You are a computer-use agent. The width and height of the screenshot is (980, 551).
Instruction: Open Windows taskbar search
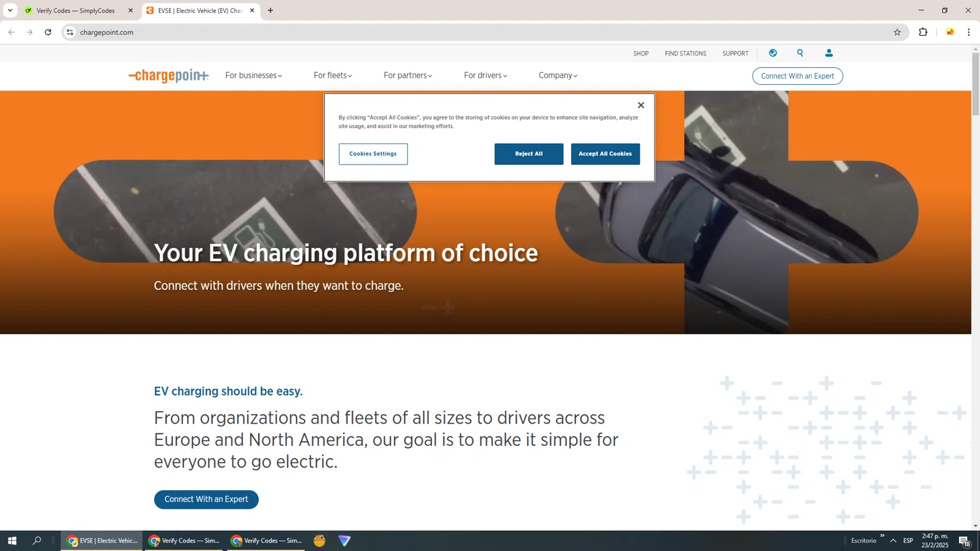37,541
